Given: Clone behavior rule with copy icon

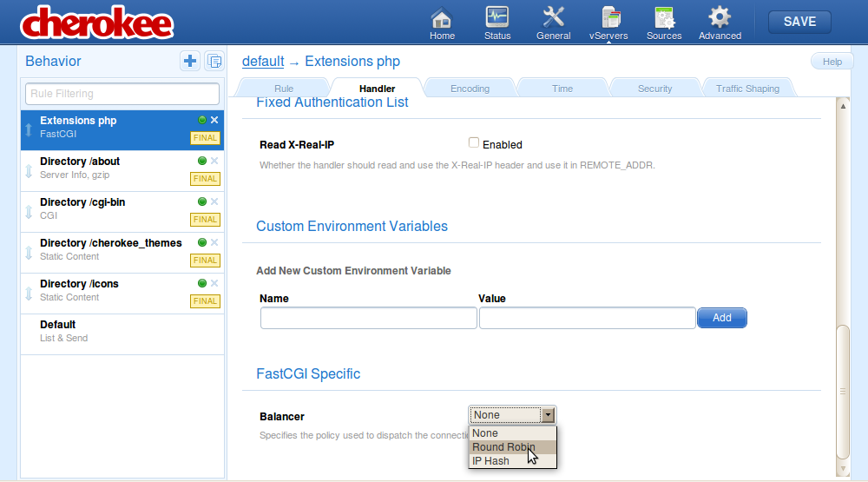Looking at the screenshot, I should pyautogui.click(x=214, y=61).
